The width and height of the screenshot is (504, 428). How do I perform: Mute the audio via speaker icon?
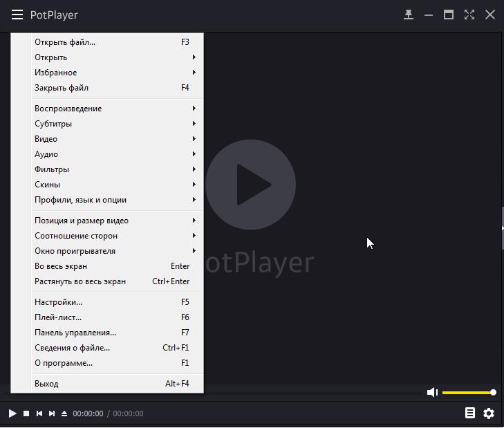(432, 392)
